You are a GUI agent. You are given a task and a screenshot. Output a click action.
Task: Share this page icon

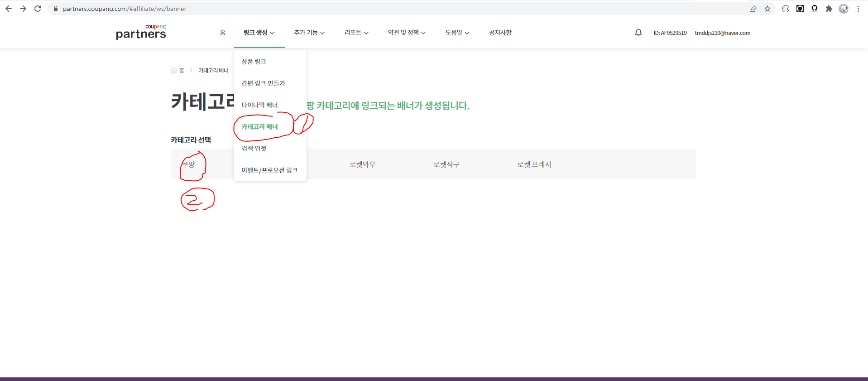(753, 9)
